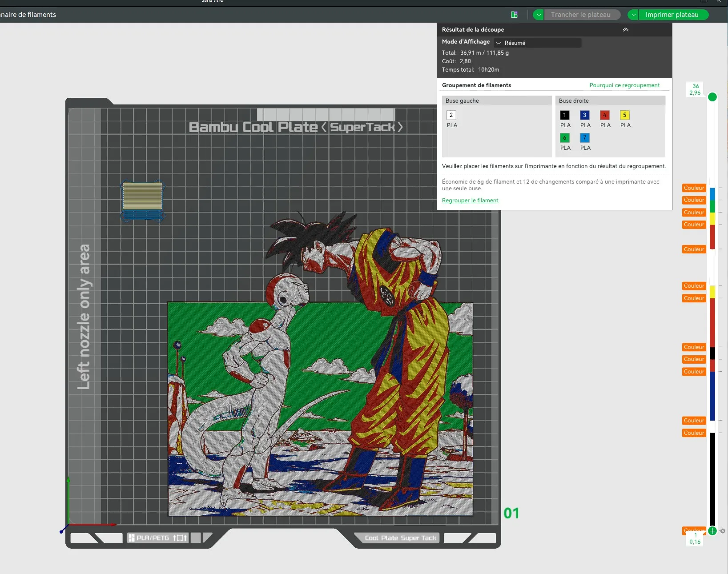
Task: Open the dropdown arrow beside Imprimer plateau
Action: tap(633, 15)
